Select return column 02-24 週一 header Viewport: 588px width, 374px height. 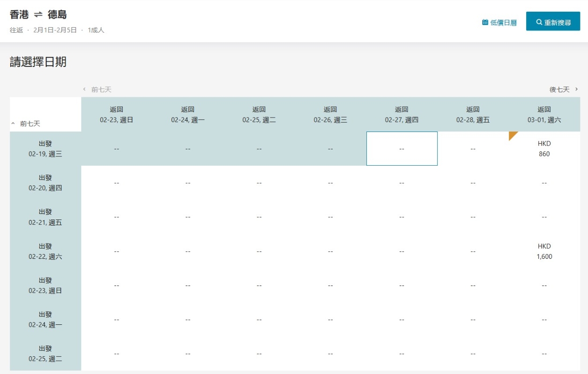click(x=188, y=115)
